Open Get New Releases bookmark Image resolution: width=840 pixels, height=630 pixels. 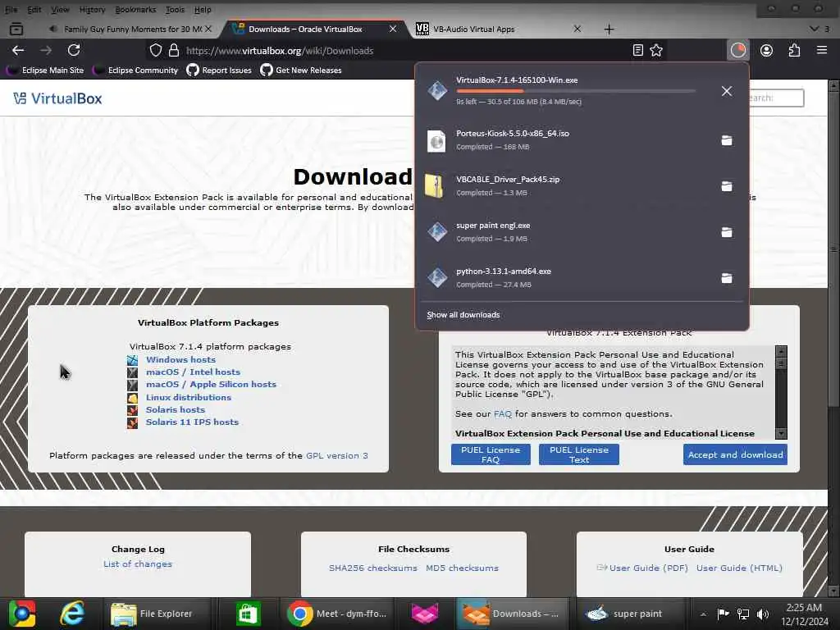tap(301, 71)
